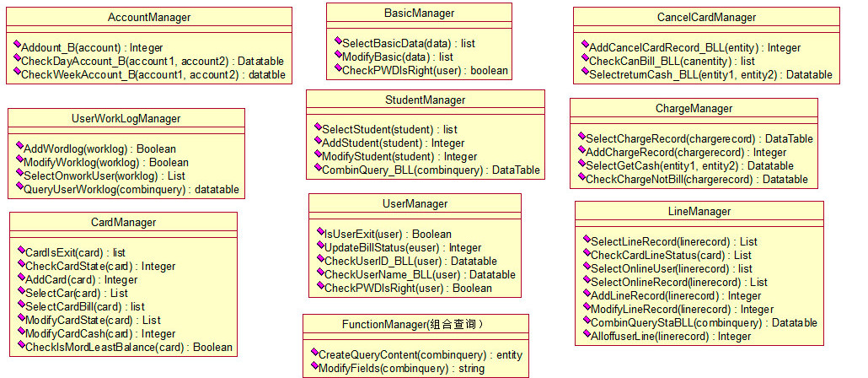Select the StudentManager class title
Image resolution: width=868 pixels, height=378 pixels.
pos(425,100)
